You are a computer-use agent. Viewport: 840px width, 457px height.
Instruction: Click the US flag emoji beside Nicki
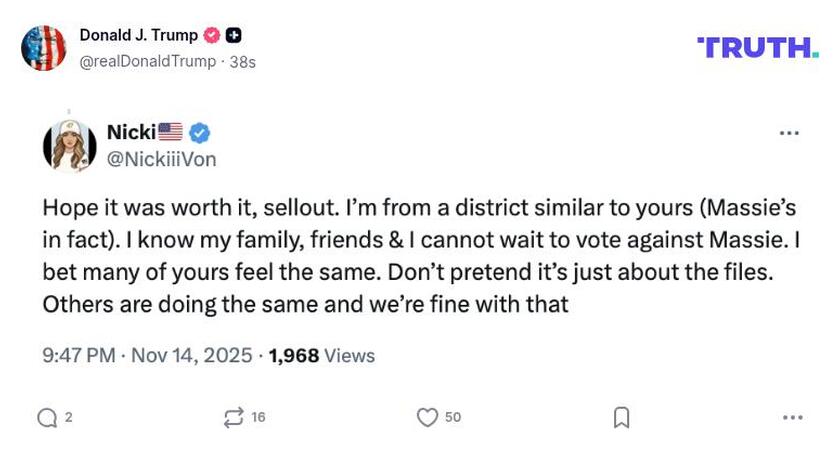(170, 133)
